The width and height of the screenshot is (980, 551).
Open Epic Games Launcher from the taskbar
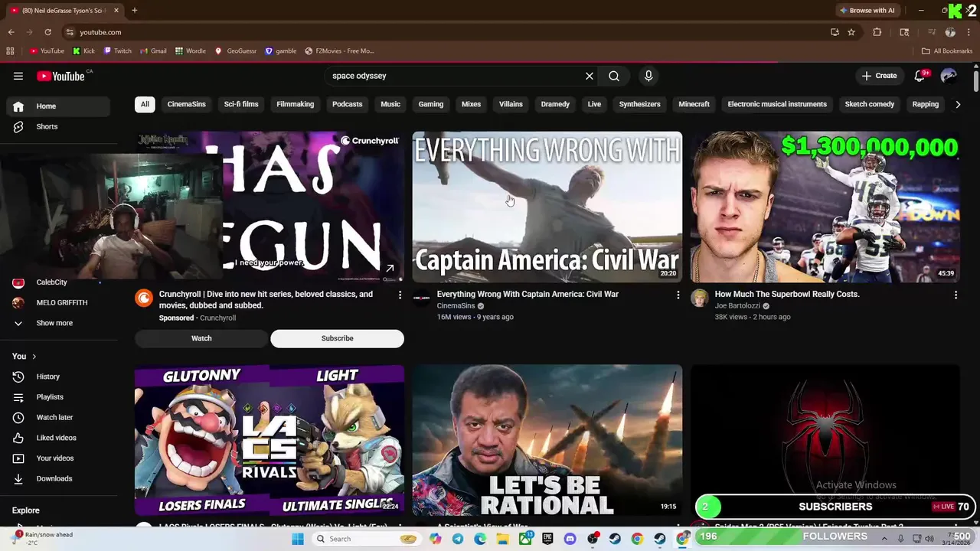[547, 539]
